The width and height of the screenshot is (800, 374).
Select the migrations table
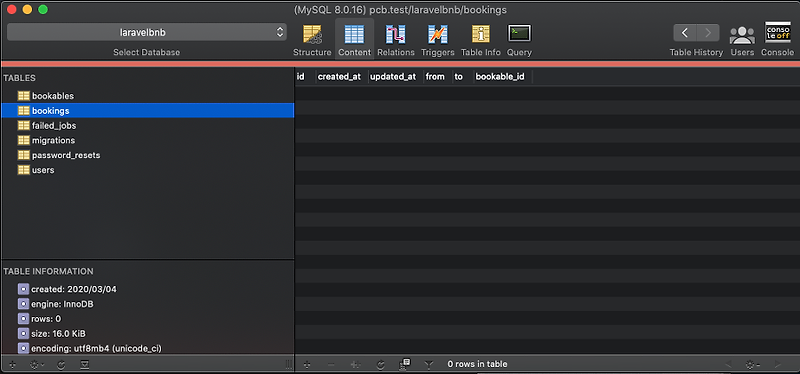point(147,140)
